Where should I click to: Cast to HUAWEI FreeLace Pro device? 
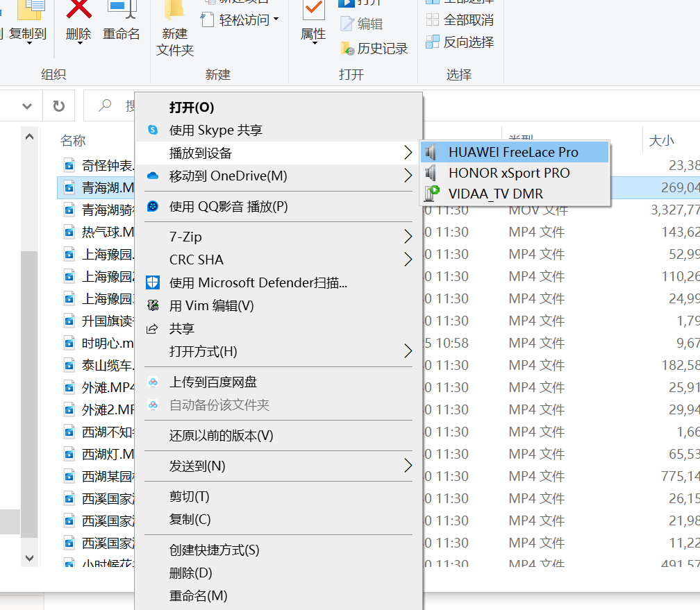click(515, 152)
